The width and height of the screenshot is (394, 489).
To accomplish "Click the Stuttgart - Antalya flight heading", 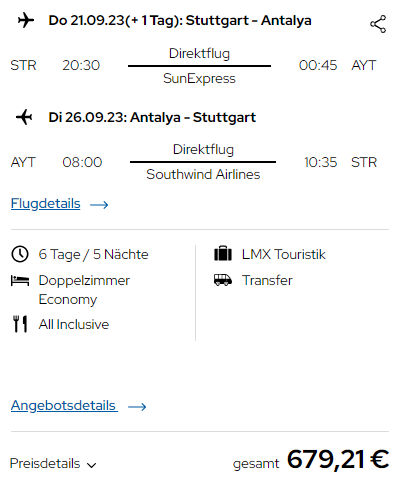I will coord(180,20).
